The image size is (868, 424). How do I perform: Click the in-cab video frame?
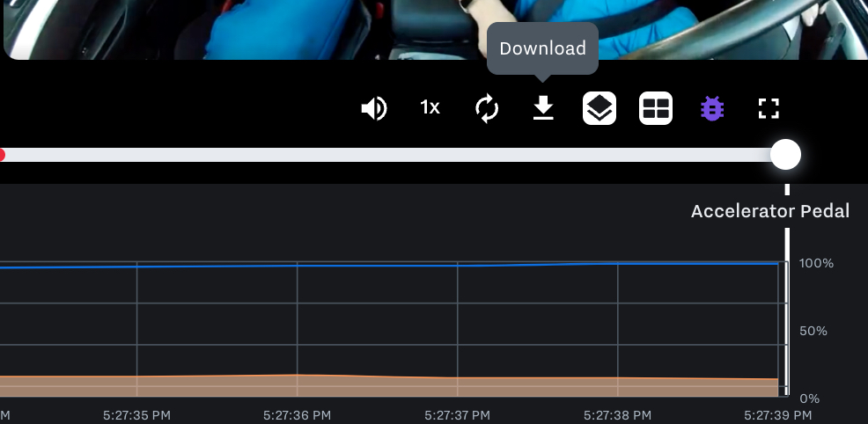click(x=435, y=29)
